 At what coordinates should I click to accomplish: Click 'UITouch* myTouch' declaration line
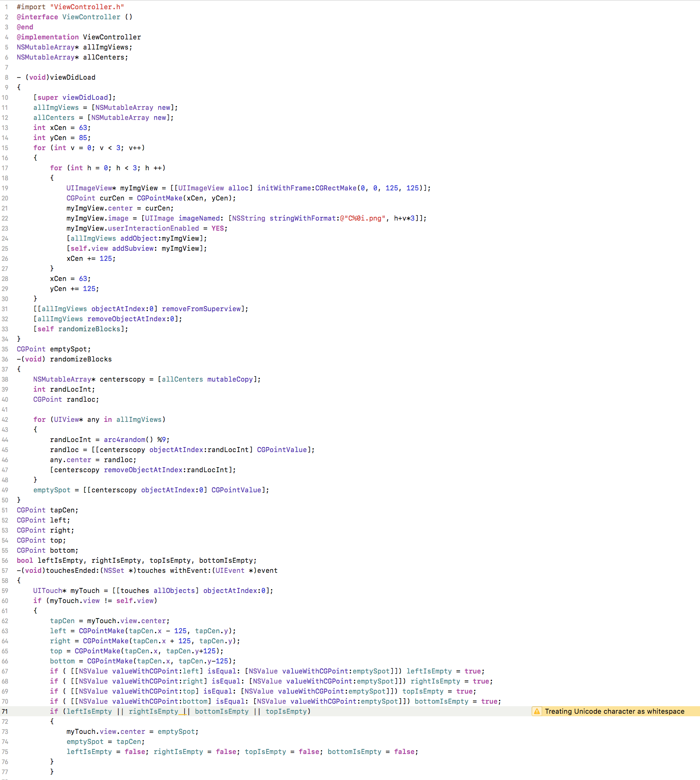point(153,590)
